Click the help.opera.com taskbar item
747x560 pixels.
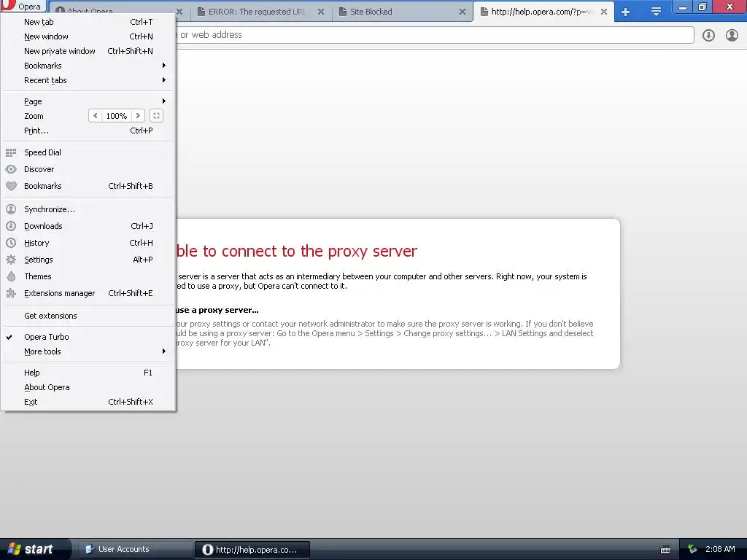pos(252,550)
